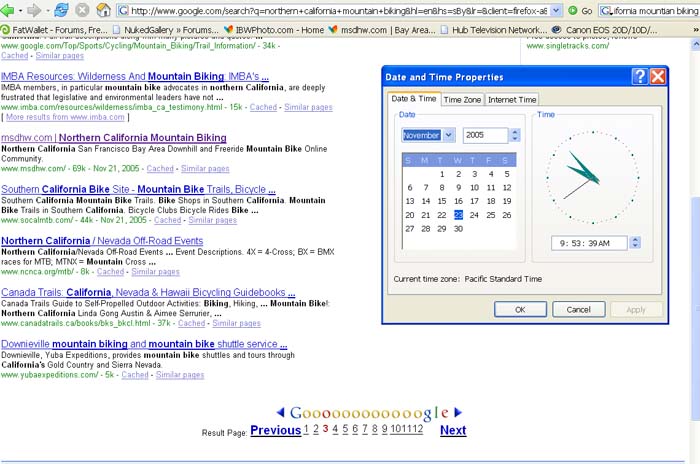Open Cached link for the yubaexpeditions.com result

click(x=135, y=375)
